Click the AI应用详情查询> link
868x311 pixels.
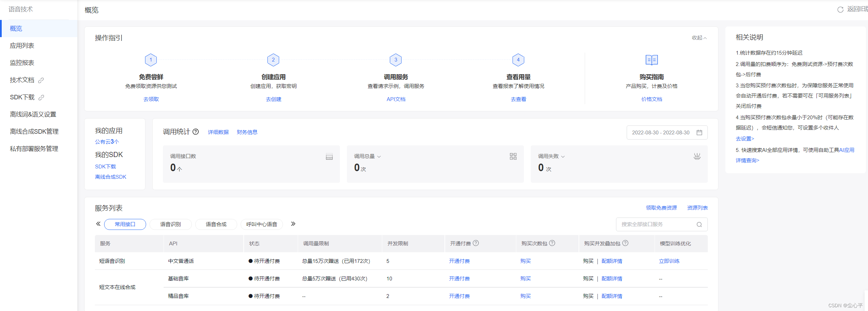click(x=847, y=150)
